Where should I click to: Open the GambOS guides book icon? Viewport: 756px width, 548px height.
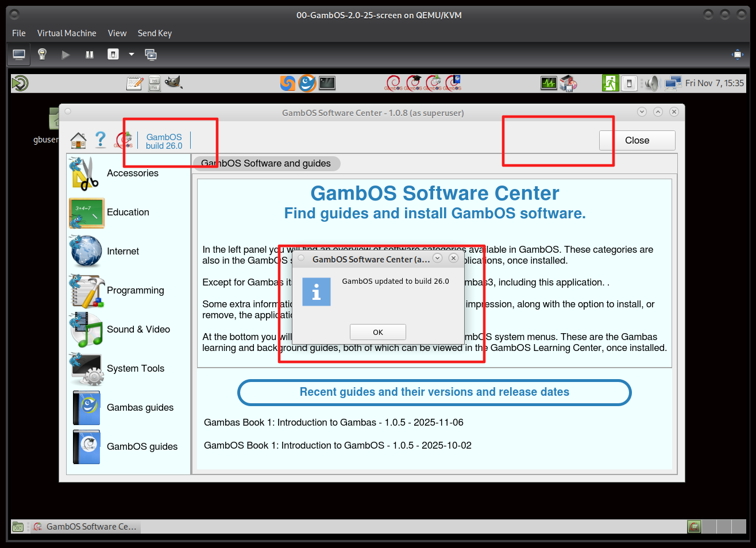(x=86, y=447)
